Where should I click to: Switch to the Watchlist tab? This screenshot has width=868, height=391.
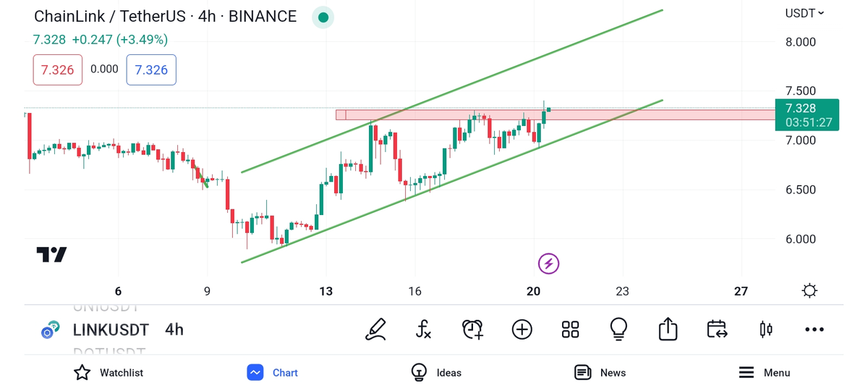click(x=109, y=372)
